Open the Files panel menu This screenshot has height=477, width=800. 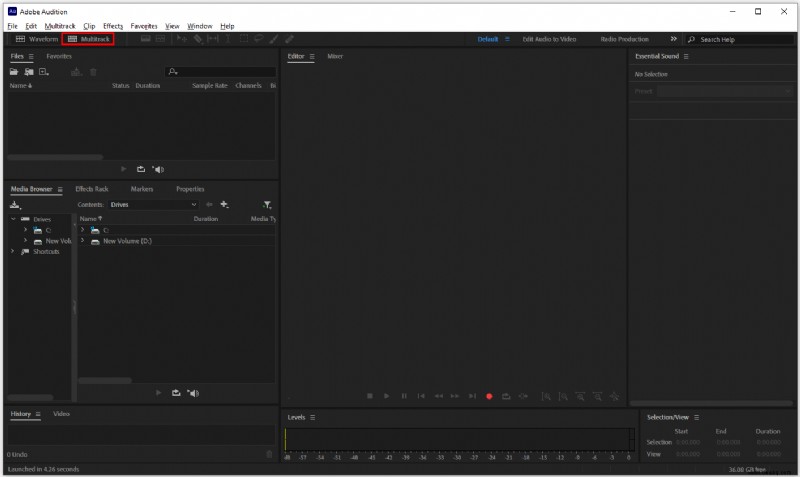click(31, 57)
